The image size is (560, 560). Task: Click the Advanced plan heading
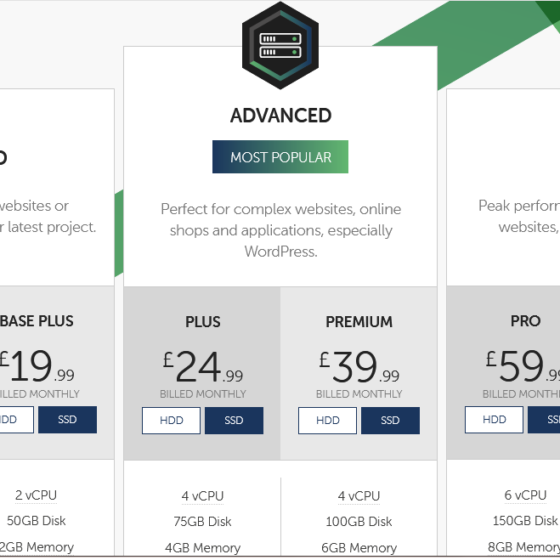click(x=281, y=115)
